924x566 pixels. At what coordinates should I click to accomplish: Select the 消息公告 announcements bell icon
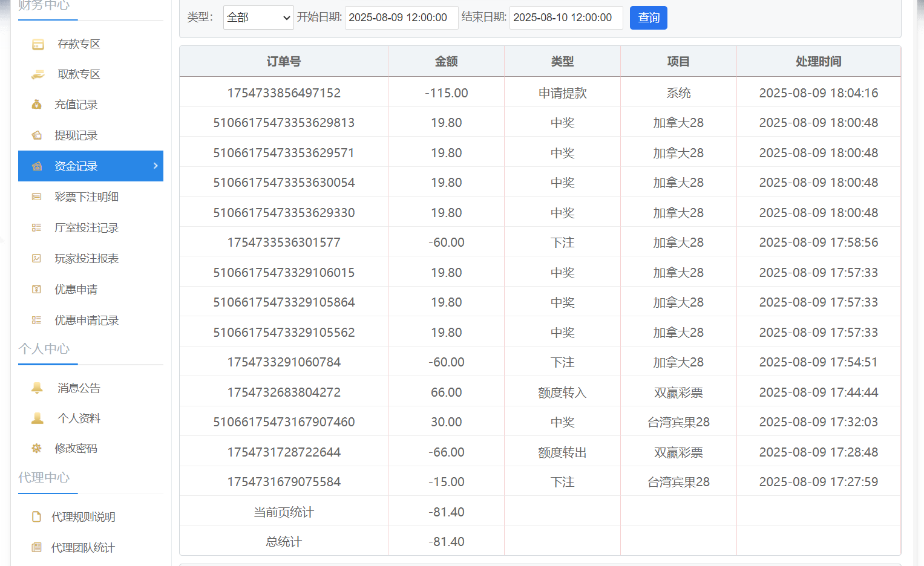(36, 388)
